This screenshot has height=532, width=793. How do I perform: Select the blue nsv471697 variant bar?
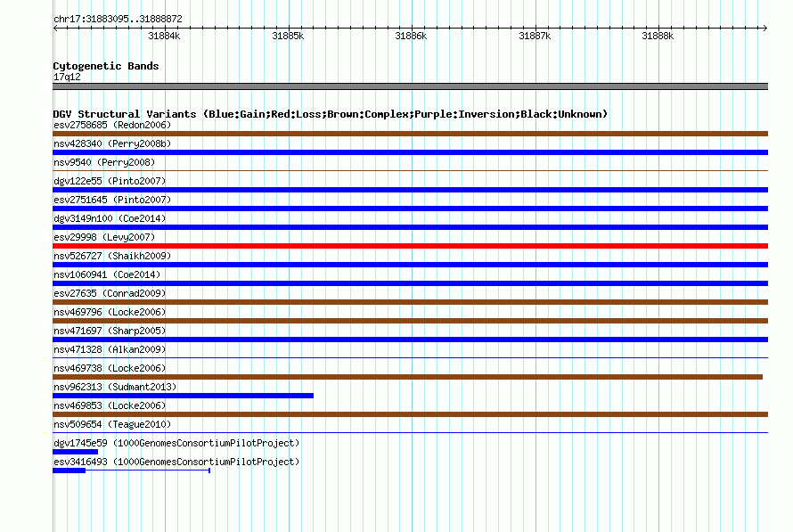point(410,340)
